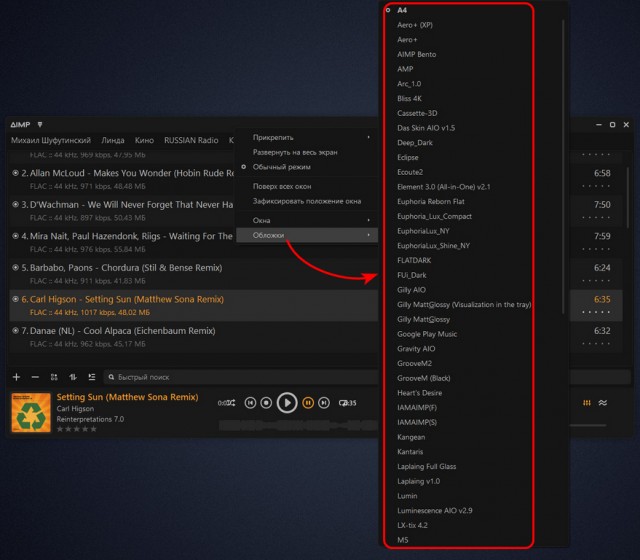Select the A4 skin radio option
This screenshot has height=560, width=640.
point(402,9)
